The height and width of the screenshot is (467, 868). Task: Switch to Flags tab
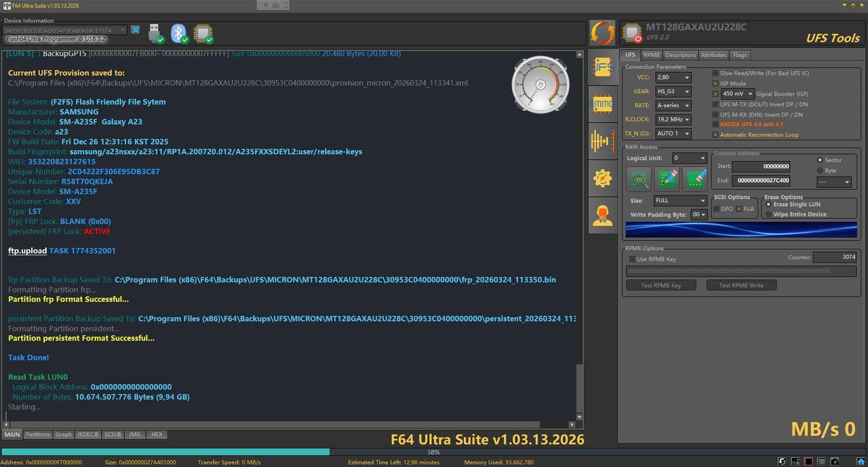(740, 55)
